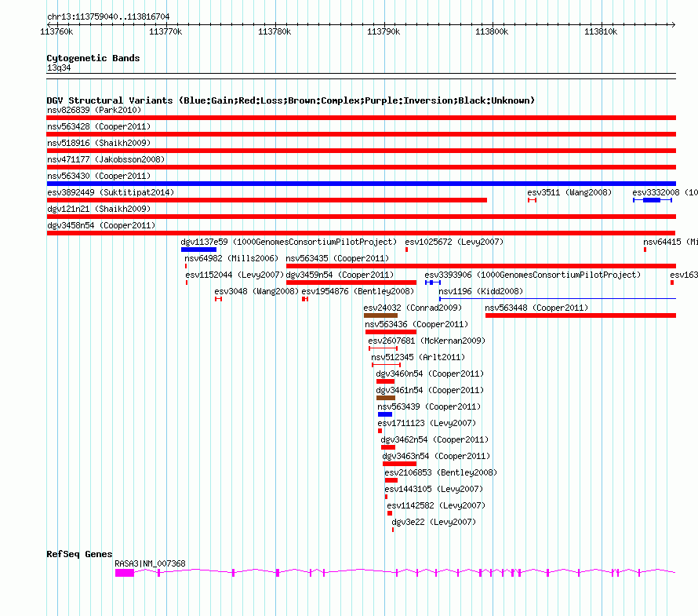Click the DGV Structural Variants track heading
Image resolution: width=698 pixels, height=616 pixels.
pos(291,100)
